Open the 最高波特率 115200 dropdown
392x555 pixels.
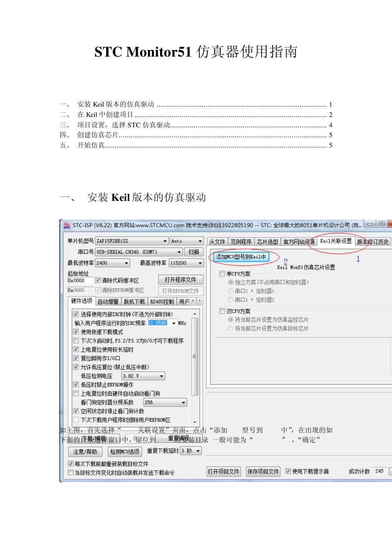(186, 263)
